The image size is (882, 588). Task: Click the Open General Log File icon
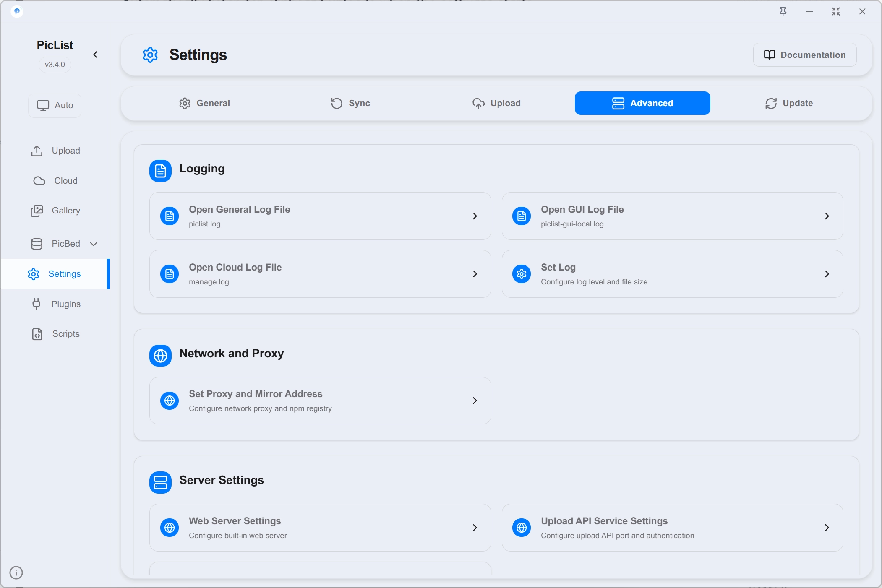[x=170, y=216]
